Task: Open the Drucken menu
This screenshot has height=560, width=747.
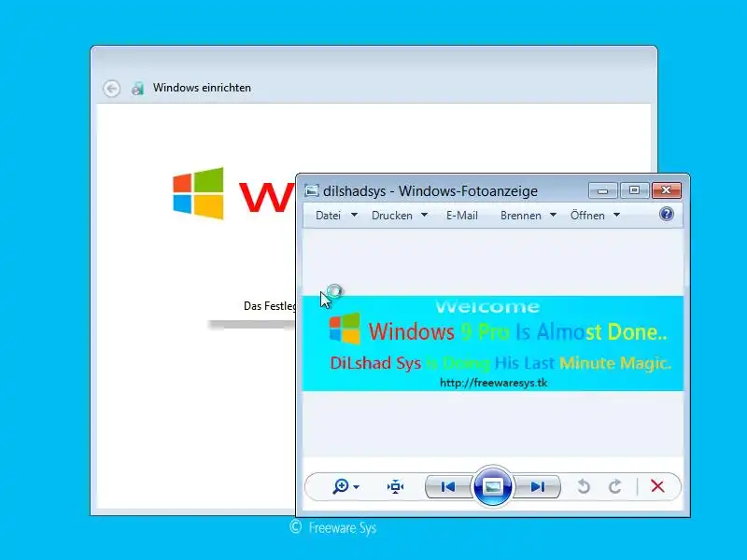Action: click(x=391, y=216)
